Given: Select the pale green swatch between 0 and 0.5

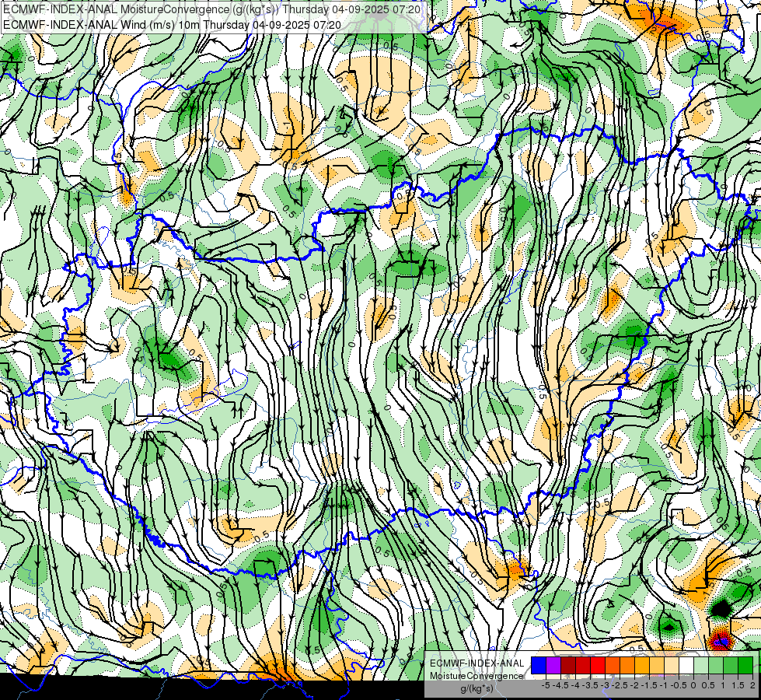Looking at the screenshot, I should pos(701,666).
